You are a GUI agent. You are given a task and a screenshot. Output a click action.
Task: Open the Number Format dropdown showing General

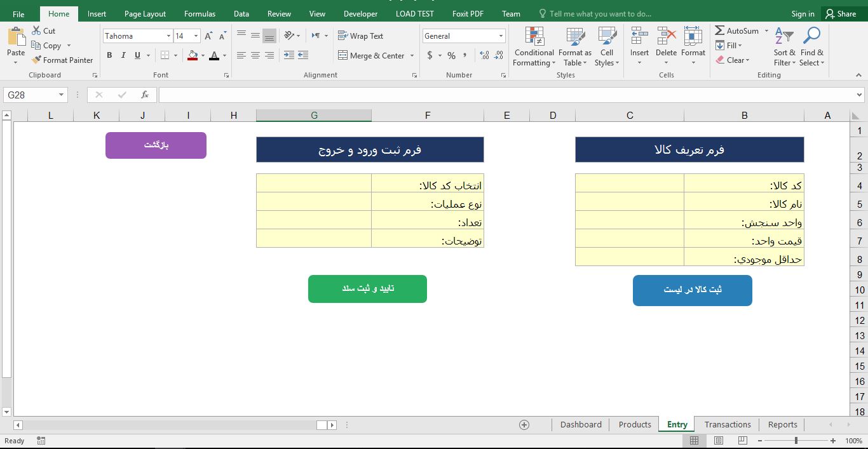(464, 36)
